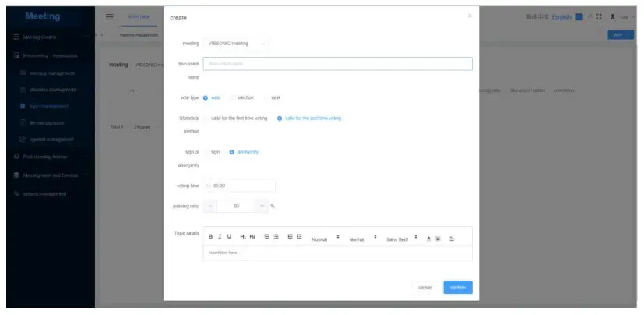
Task: Click the Meeting Control sidebar icon
Action: pyautogui.click(x=16, y=37)
